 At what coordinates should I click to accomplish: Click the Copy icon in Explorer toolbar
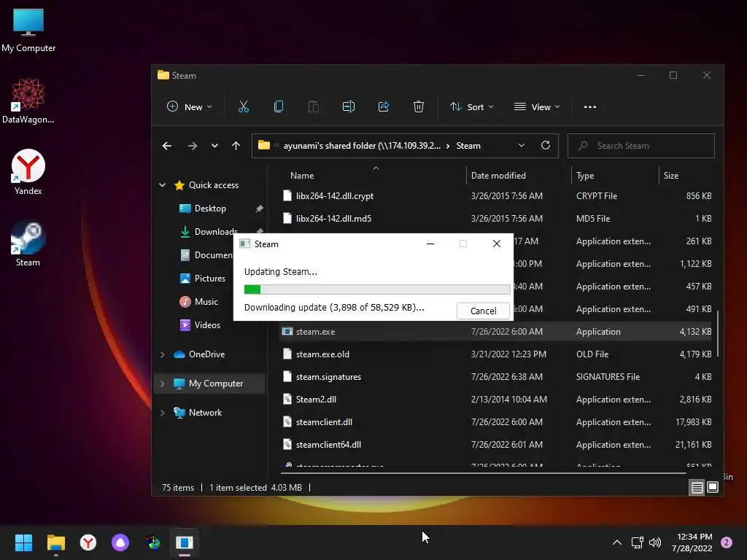[x=279, y=106]
